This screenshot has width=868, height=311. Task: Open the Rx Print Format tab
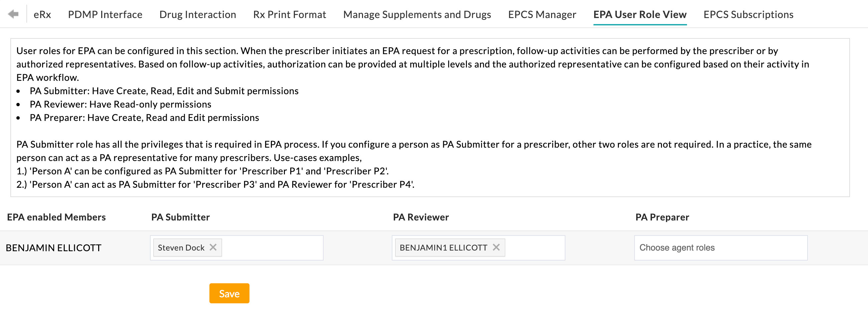point(290,14)
